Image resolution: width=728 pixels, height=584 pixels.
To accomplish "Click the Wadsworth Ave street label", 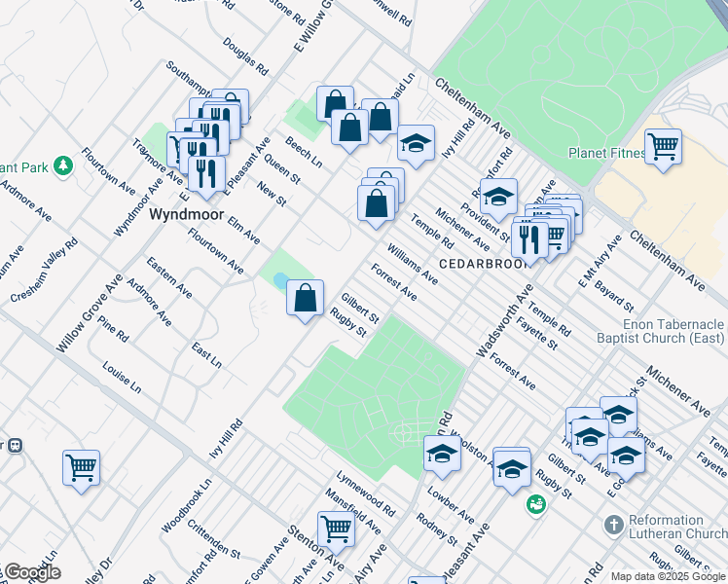I will click(505, 320).
